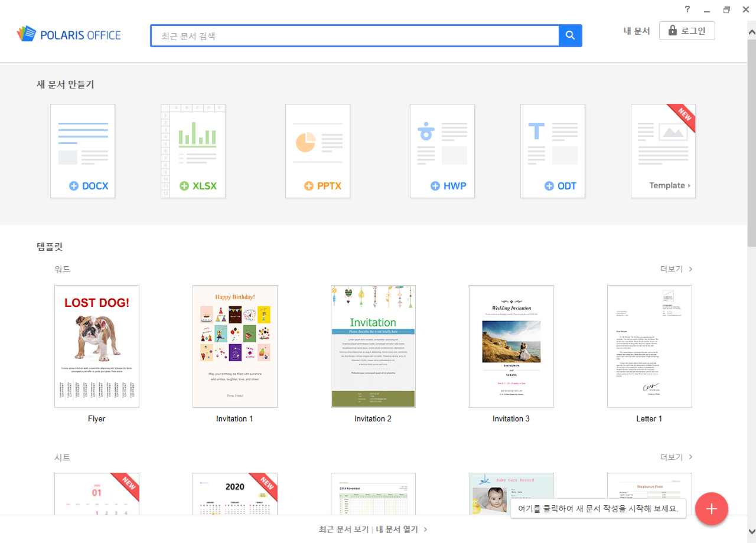756x543 pixels.
Task: Open the sheet template showing 01
Action: point(97,494)
